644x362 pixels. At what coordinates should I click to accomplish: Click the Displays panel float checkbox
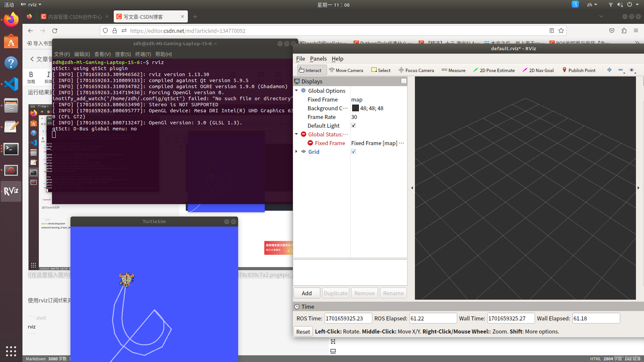click(x=404, y=81)
